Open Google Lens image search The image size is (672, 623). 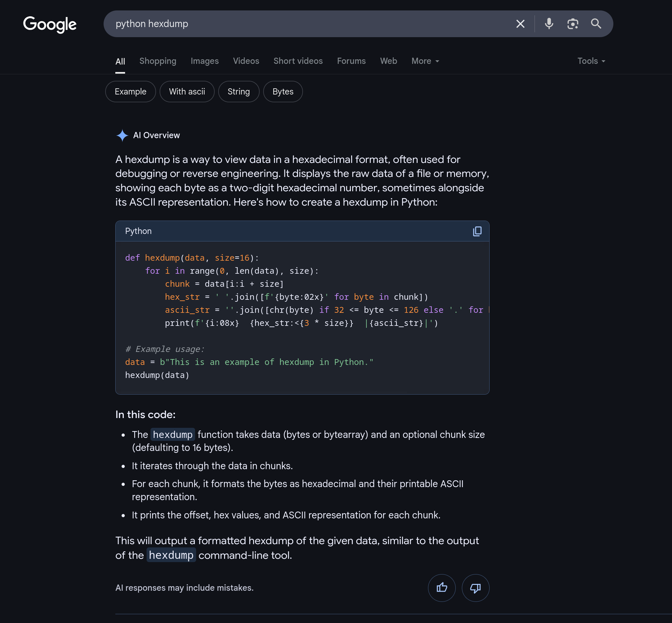[x=573, y=23]
